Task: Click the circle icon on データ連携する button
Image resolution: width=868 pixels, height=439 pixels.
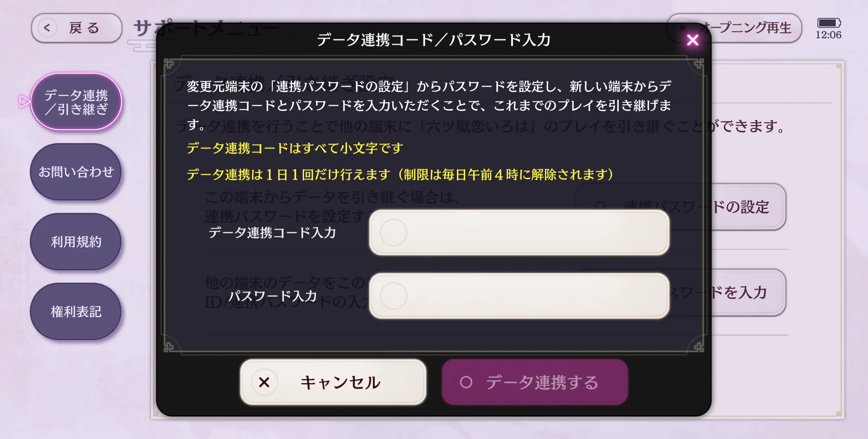Action: click(x=466, y=382)
